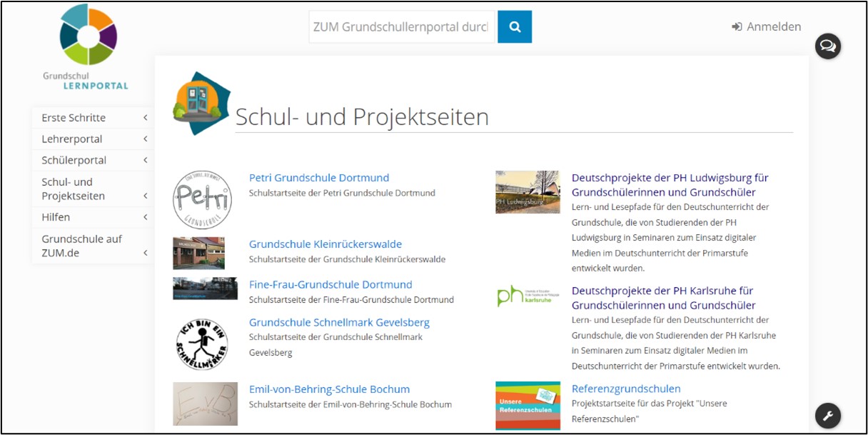This screenshot has height=435, width=868.
Task: Click the Grundschul Lernportal logo
Action: [87, 47]
